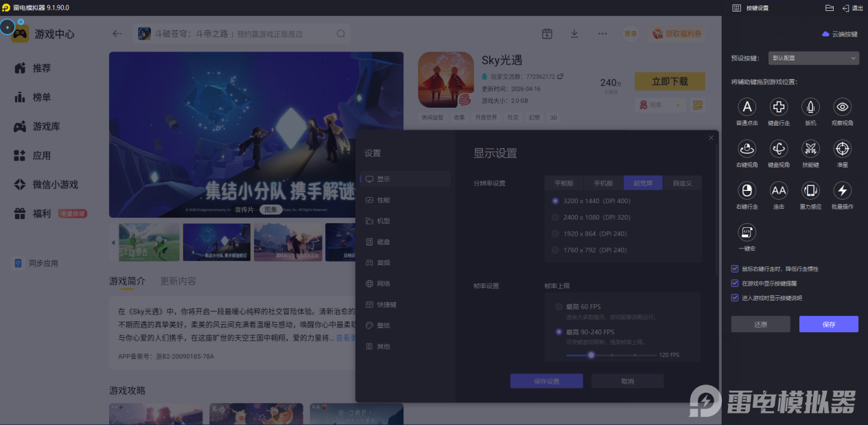The image size is (868, 425).
Task: Click the search magnifier icon
Action: [341, 34]
